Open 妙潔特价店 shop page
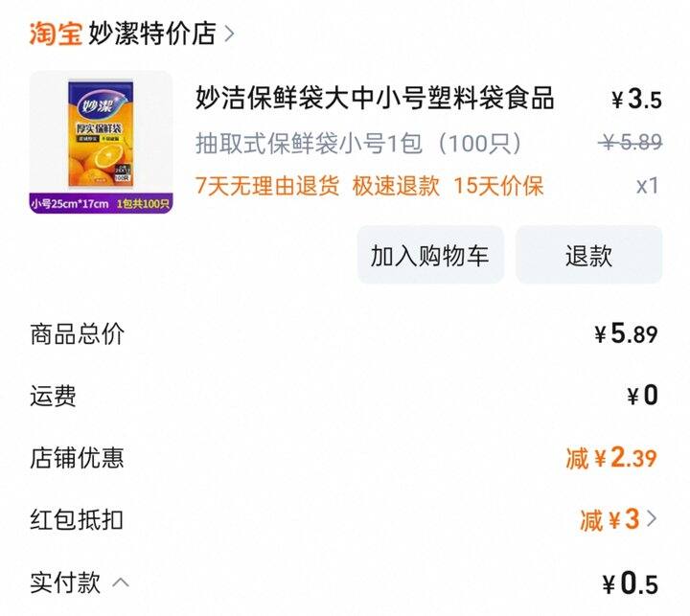Screen dimensions: 690x616 tap(152, 33)
